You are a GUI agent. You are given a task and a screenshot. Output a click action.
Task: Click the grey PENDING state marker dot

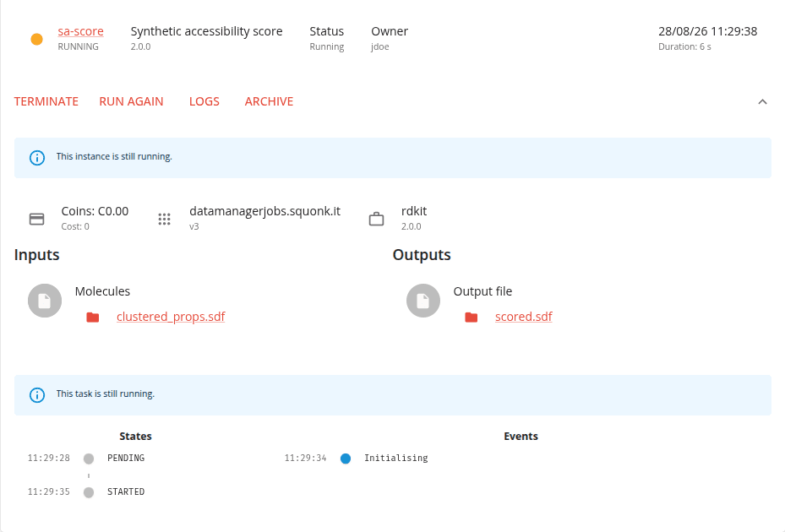point(89,459)
